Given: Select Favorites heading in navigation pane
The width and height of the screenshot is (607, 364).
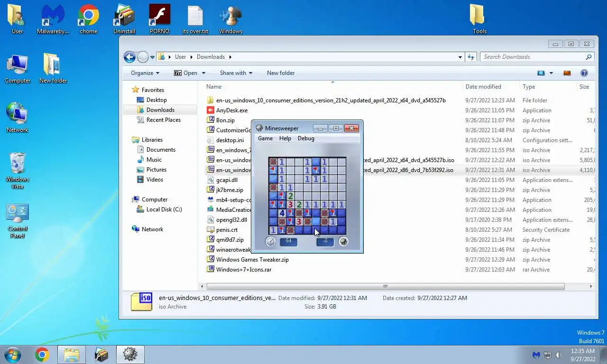Looking at the screenshot, I should [153, 90].
